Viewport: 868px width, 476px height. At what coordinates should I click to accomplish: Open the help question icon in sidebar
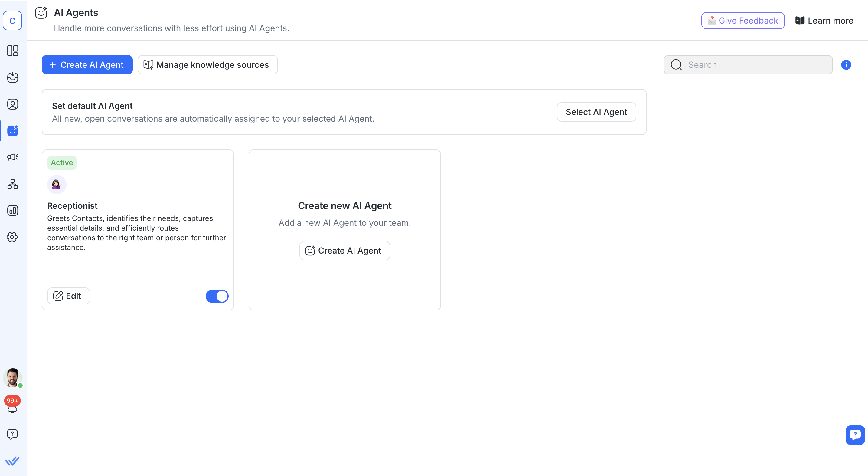tap(12, 434)
